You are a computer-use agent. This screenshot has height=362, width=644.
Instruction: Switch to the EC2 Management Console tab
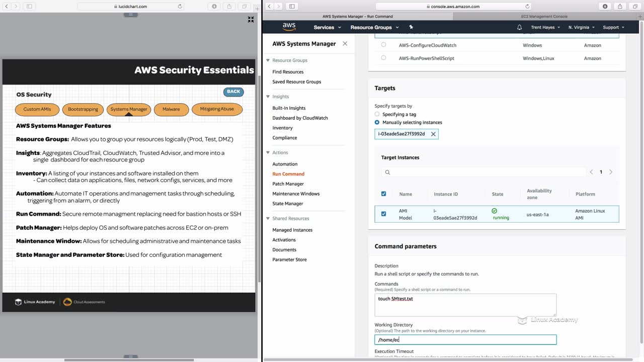click(544, 17)
